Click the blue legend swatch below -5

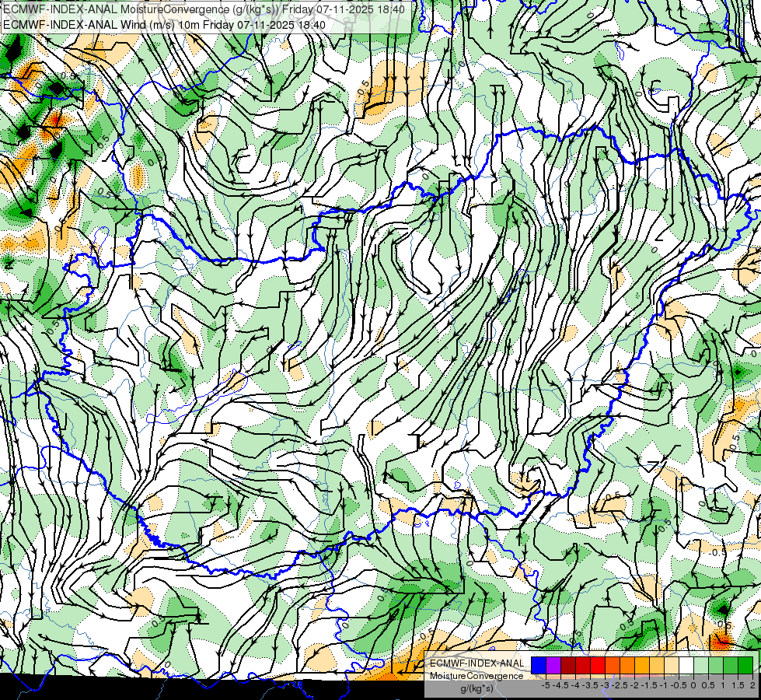click(539, 666)
